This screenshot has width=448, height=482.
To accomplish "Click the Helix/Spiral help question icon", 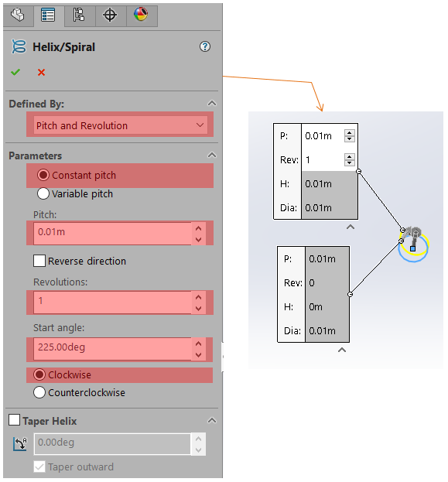I will coord(205,46).
